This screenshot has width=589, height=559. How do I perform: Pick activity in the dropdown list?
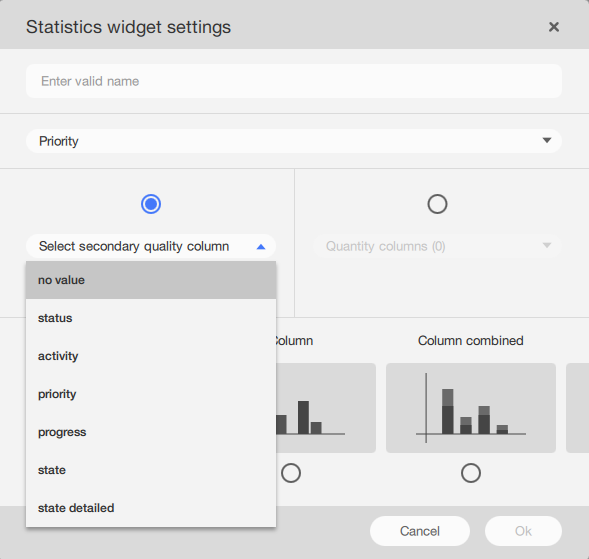(151, 356)
